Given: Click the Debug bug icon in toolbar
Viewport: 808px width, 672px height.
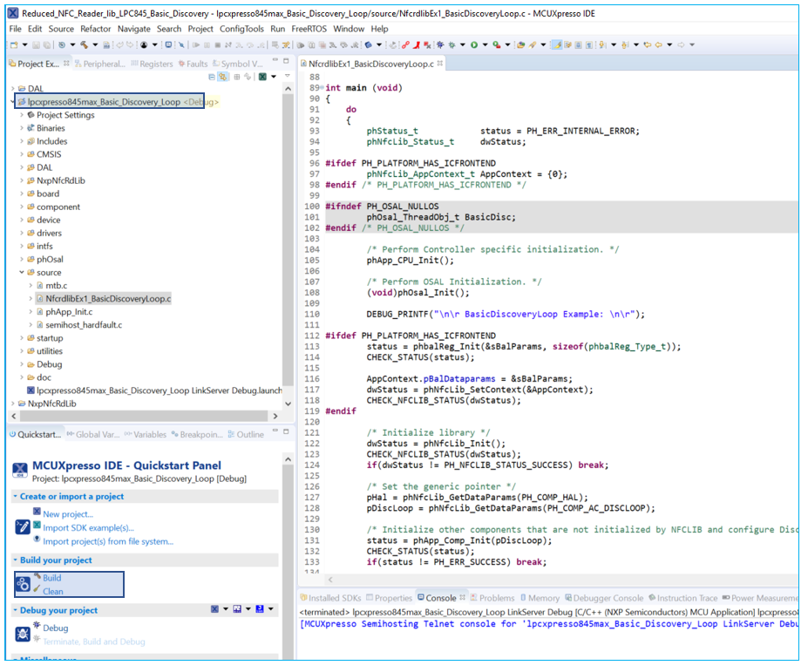Looking at the screenshot, I should [452, 44].
